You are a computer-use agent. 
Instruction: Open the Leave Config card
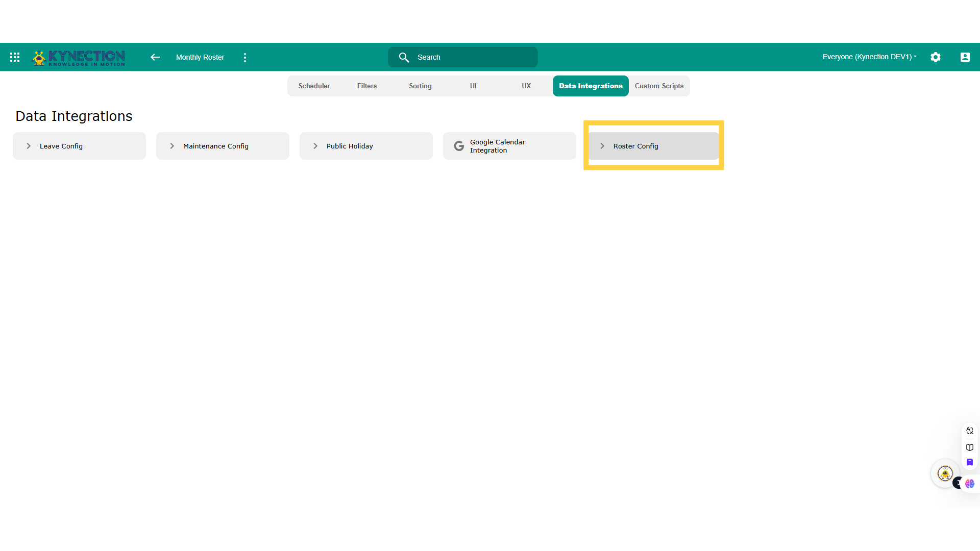click(x=79, y=146)
